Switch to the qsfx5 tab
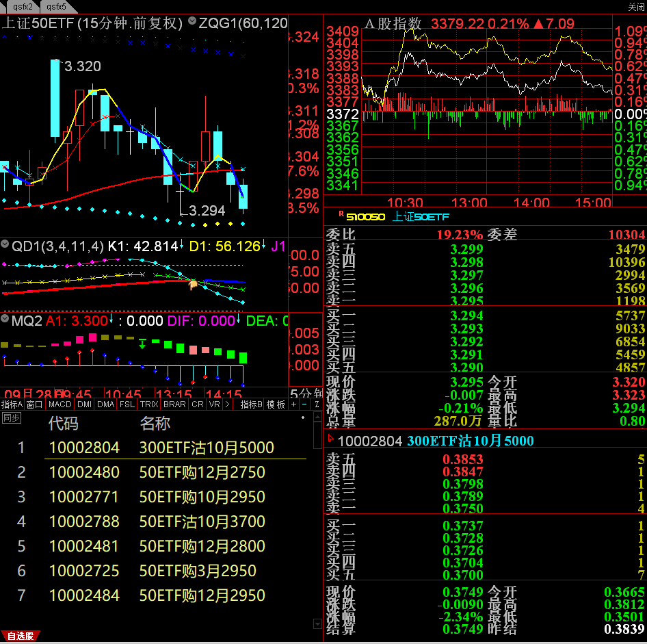 tap(56, 7)
